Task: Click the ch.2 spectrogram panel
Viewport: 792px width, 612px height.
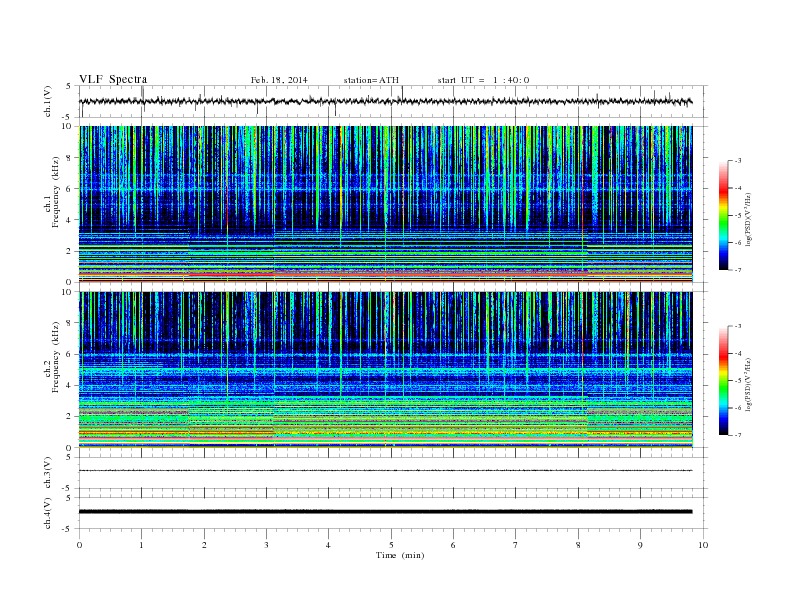Action: pyautogui.click(x=385, y=370)
